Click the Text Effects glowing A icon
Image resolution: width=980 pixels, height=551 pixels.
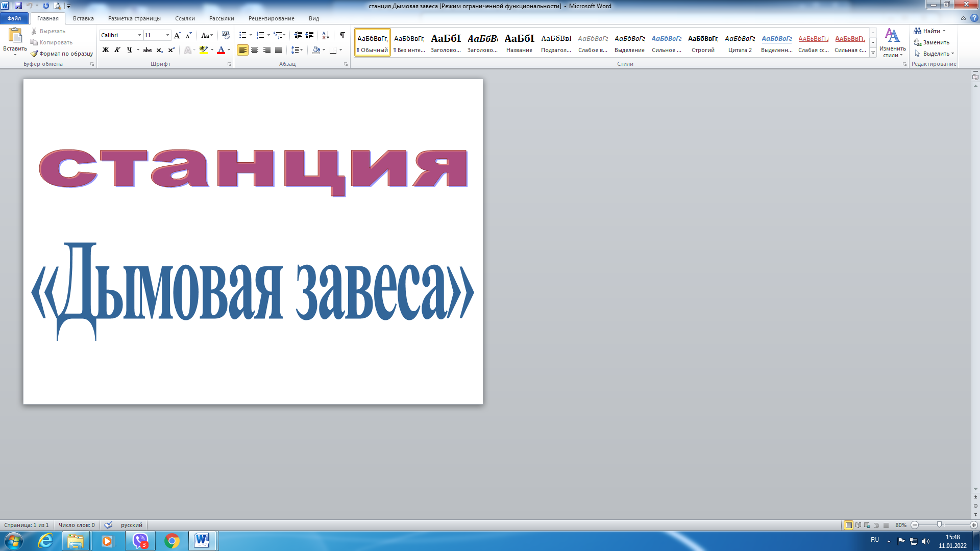(188, 50)
